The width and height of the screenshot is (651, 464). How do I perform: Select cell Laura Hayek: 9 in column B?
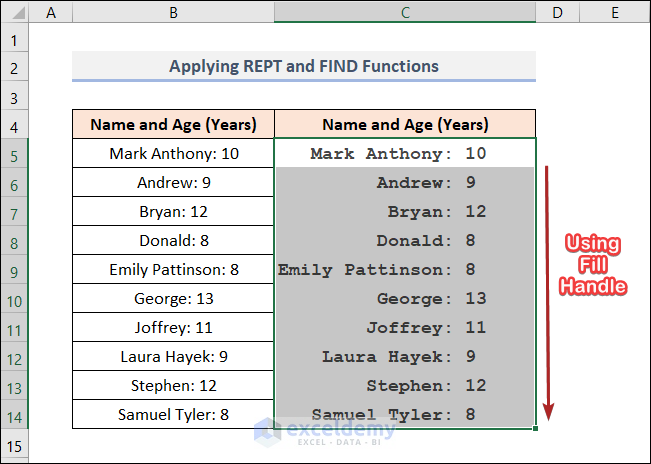pyautogui.click(x=174, y=356)
